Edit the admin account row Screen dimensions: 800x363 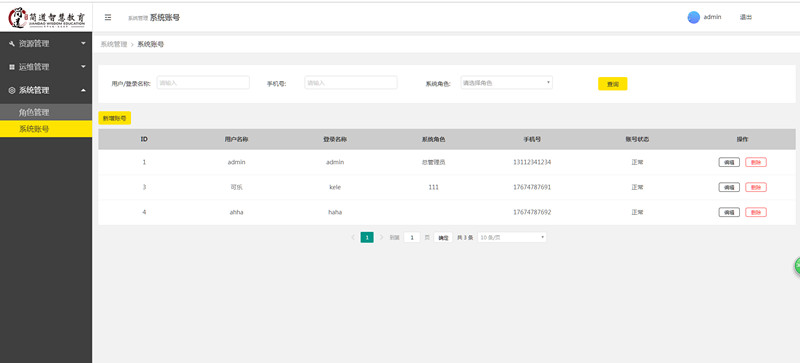[x=729, y=162]
